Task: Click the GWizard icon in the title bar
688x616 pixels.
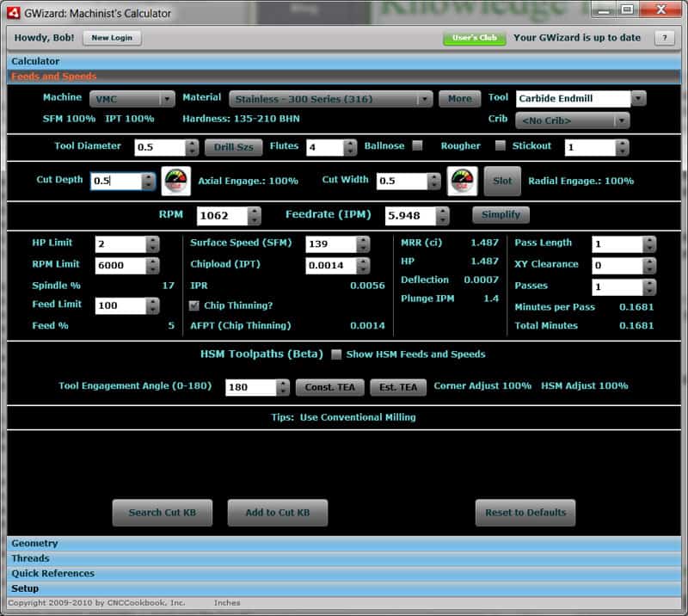Action: [15, 12]
